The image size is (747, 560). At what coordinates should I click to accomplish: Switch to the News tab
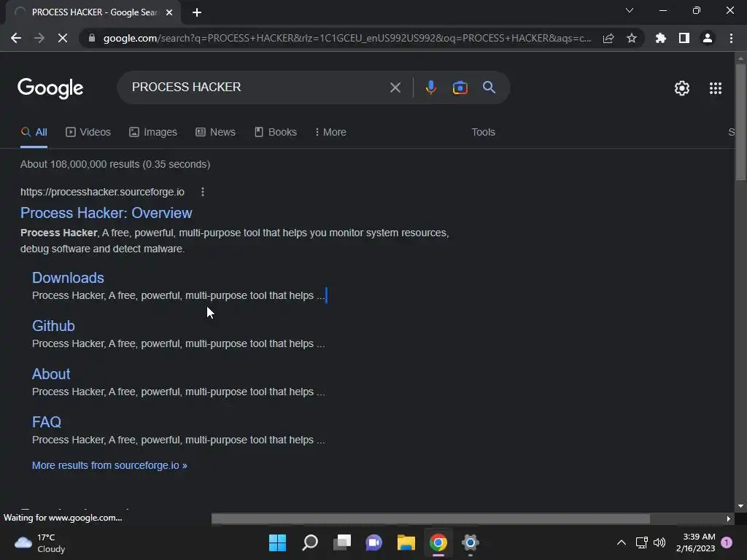(215, 132)
